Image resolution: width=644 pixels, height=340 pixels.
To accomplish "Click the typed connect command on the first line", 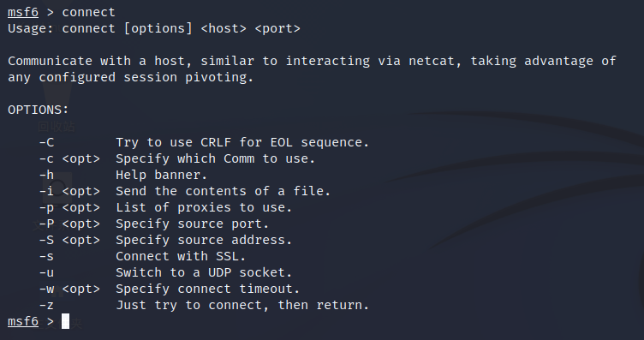I will pos(88,12).
